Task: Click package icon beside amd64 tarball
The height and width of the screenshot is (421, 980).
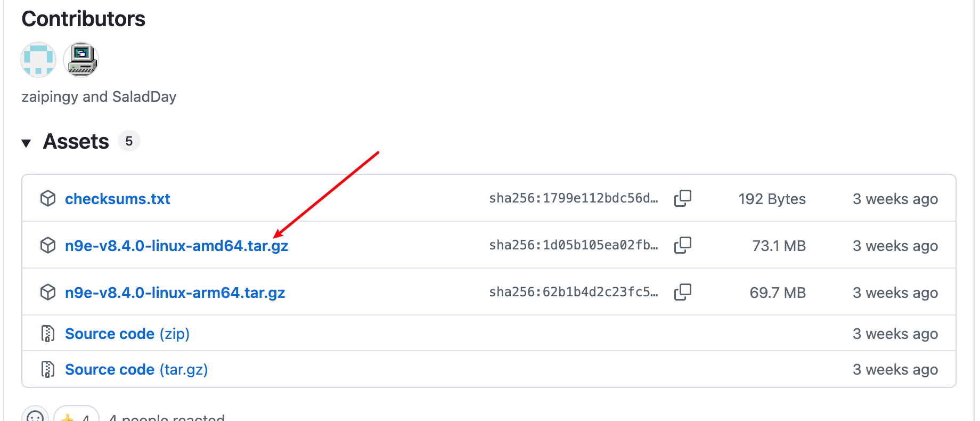Action: 48,245
